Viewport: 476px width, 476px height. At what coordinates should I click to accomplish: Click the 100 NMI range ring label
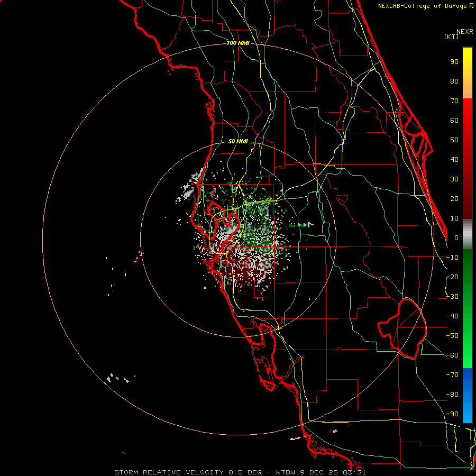[238, 43]
